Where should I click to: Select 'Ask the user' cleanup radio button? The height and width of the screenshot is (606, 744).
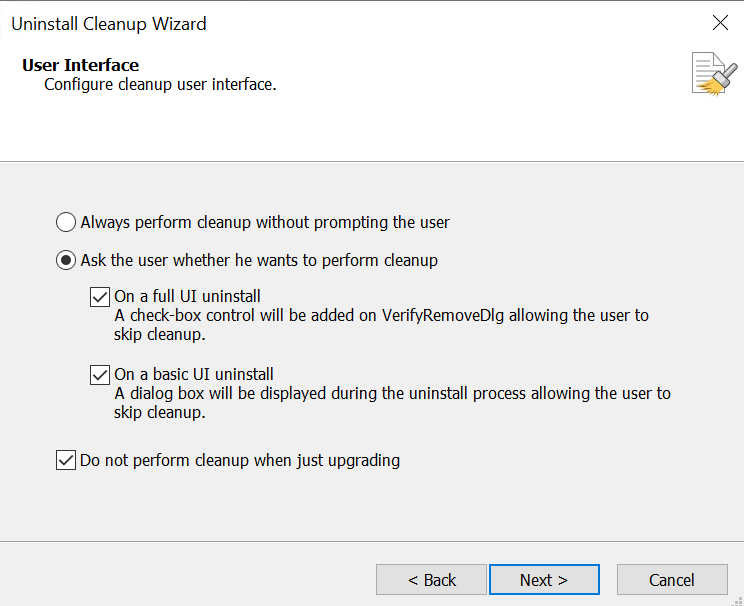(x=66, y=261)
